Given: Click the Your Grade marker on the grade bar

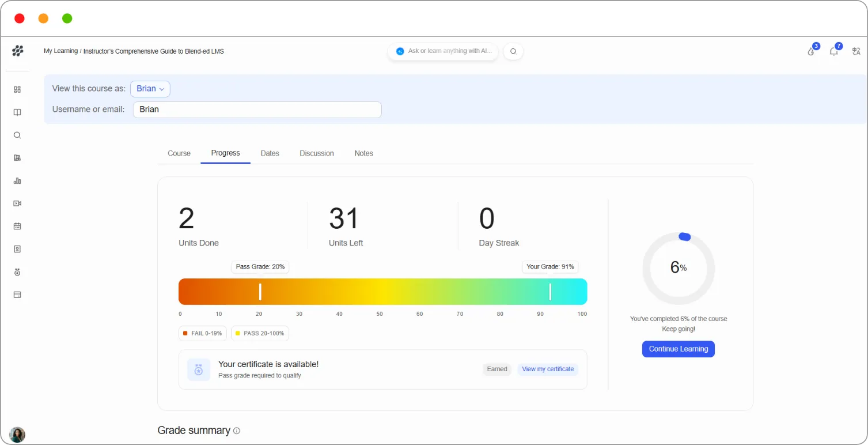Looking at the screenshot, I should [550, 292].
